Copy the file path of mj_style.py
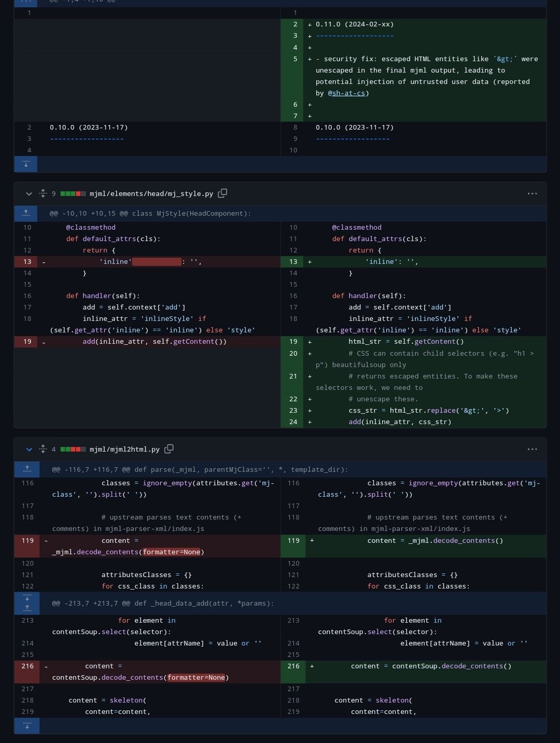 pyautogui.click(x=222, y=193)
